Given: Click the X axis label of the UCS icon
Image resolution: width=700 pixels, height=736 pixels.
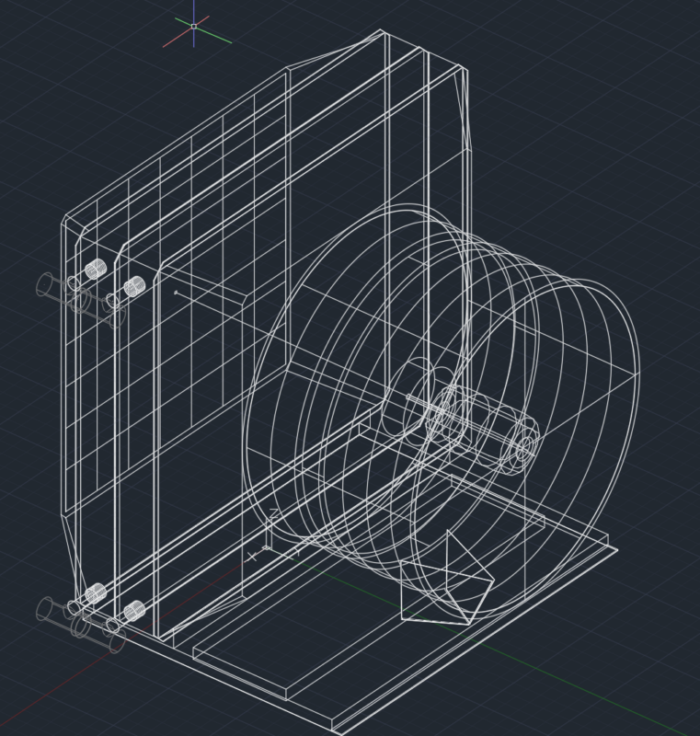Looking at the screenshot, I should point(252,558).
